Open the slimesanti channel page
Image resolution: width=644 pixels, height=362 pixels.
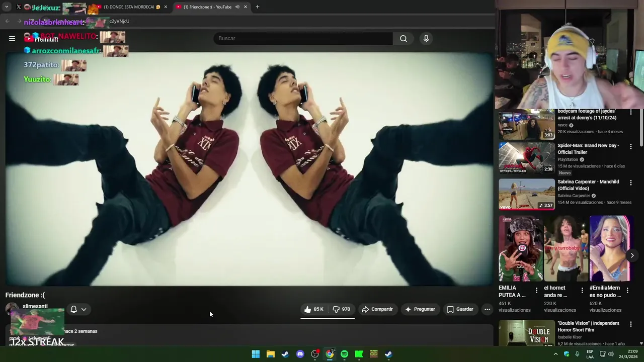click(x=35, y=306)
